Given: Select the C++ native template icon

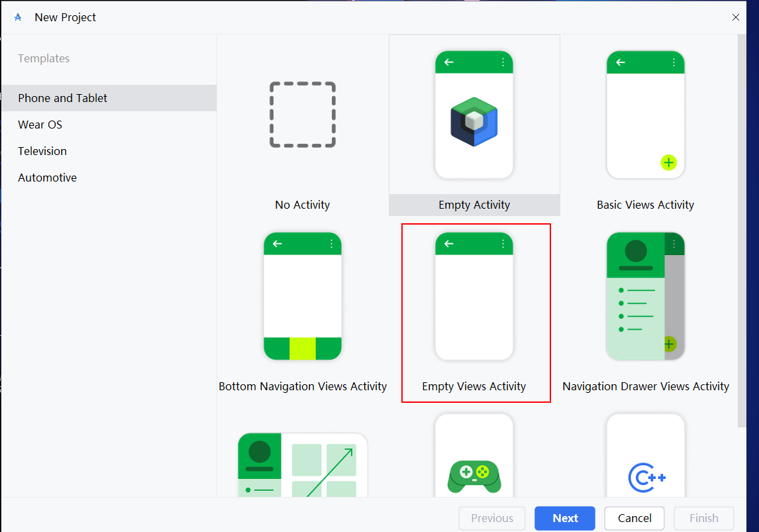Looking at the screenshot, I should point(646,478).
